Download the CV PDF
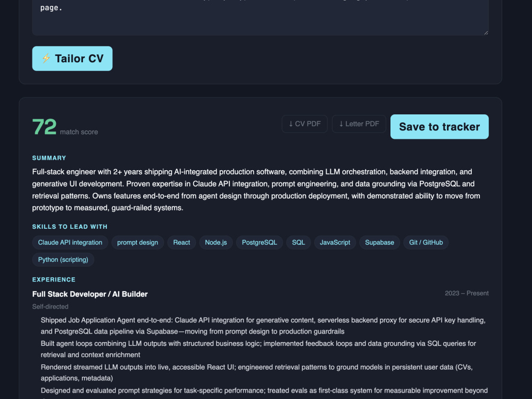Screen dimensions: 532x399 304,124
